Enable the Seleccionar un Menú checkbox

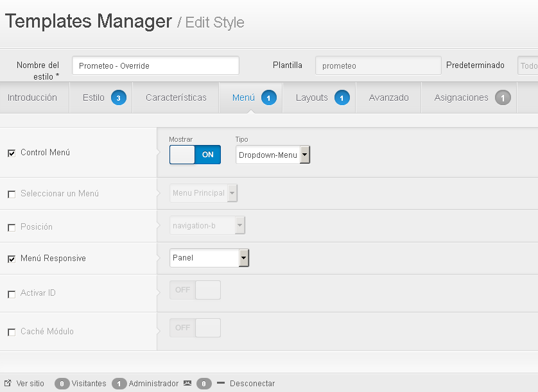[x=12, y=194]
